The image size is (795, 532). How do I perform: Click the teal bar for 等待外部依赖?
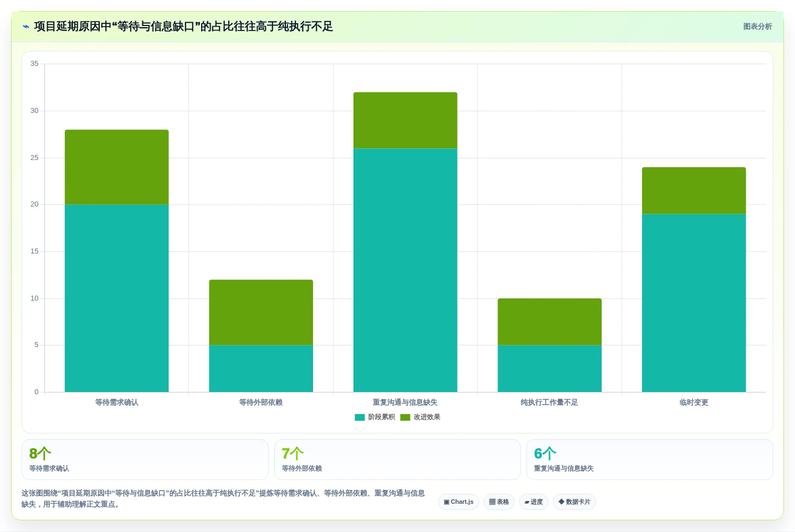pos(261,369)
